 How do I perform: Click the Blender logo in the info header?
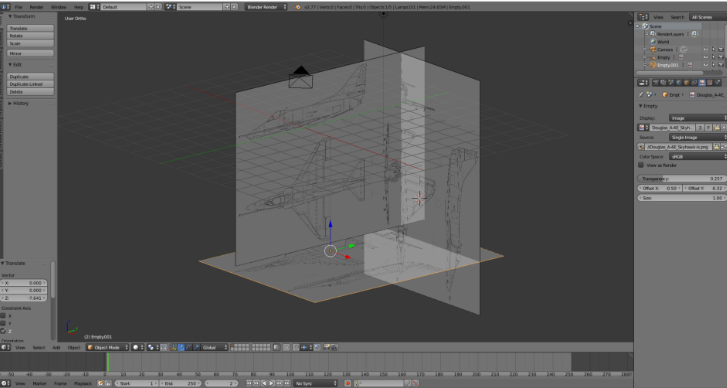297,7
